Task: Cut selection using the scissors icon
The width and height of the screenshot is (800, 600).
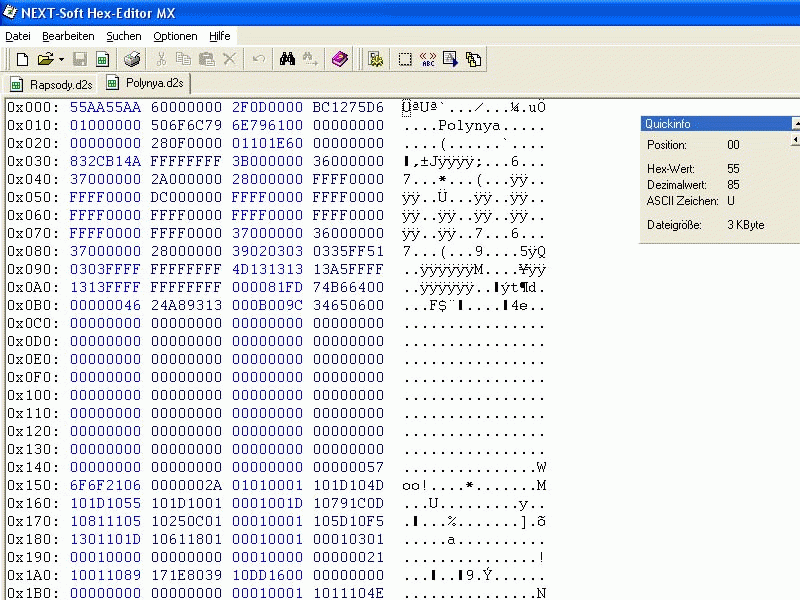Action: pyautogui.click(x=161, y=60)
